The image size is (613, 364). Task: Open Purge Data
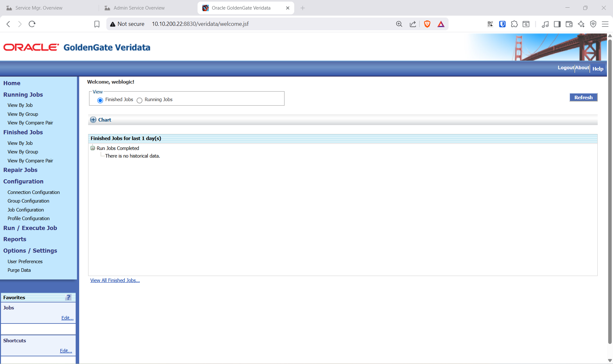click(19, 270)
